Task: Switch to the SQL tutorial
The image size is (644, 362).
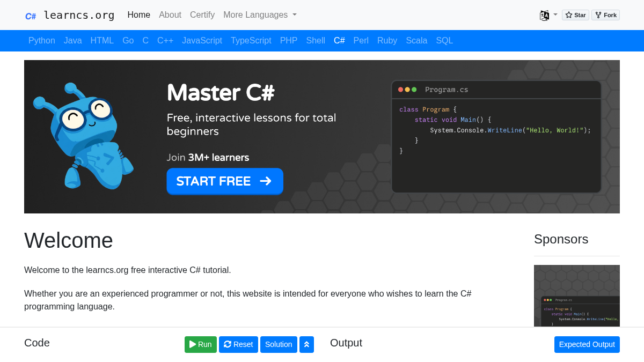Action: pos(444,41)
